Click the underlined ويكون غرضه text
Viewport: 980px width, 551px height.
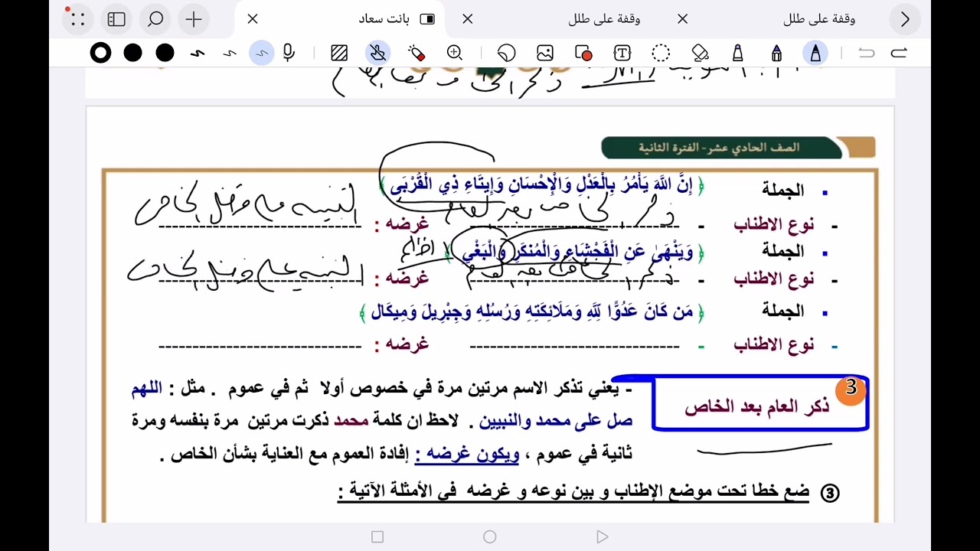point(467,454)
